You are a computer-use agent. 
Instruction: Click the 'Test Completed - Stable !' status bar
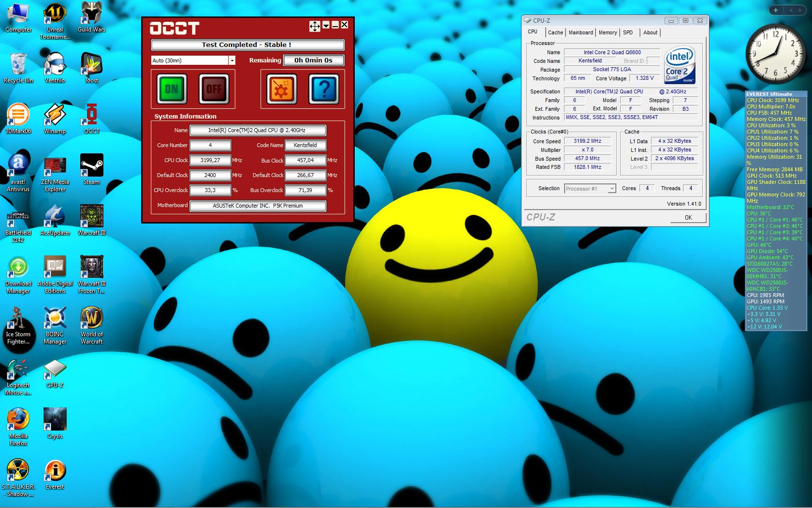tap(247, 45)
